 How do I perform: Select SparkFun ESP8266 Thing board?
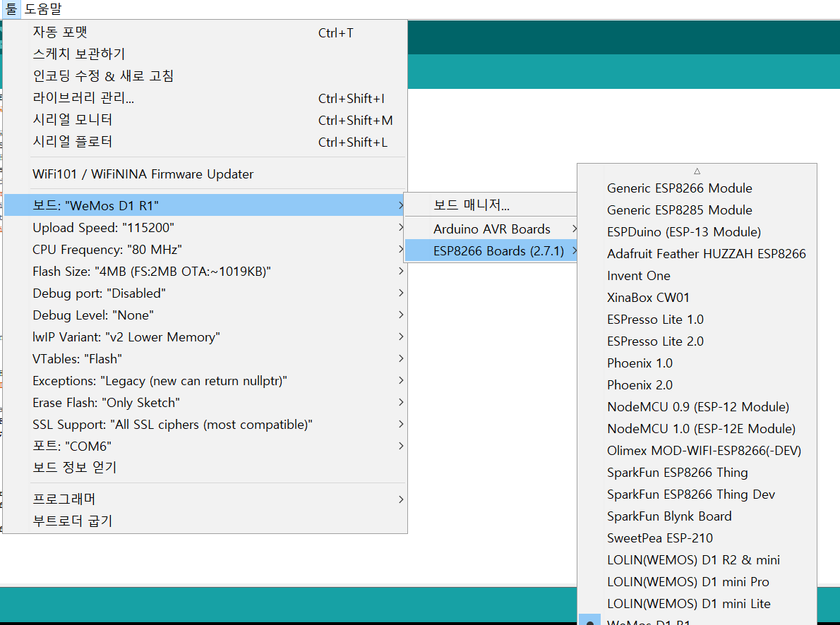(x=697, y=473)
